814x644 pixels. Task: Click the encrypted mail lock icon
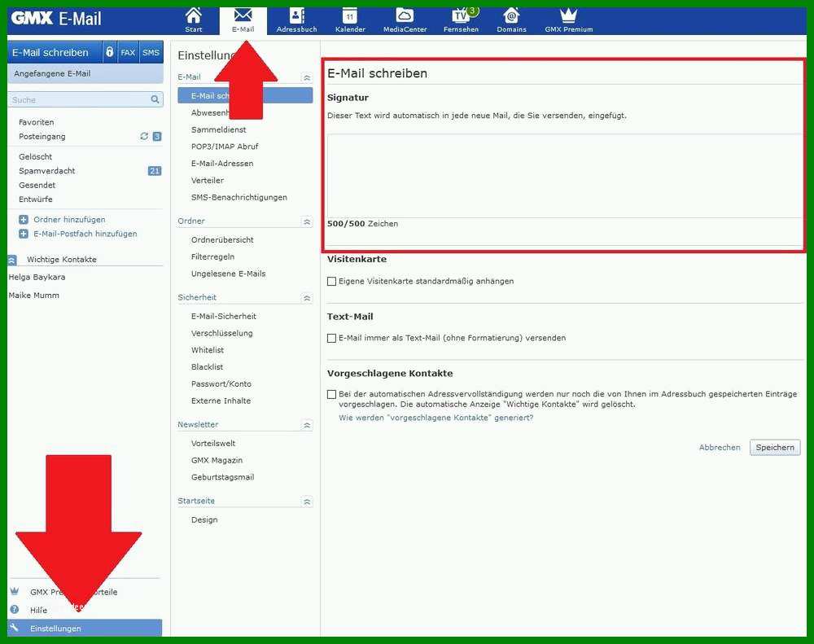(x=110, y=52)
